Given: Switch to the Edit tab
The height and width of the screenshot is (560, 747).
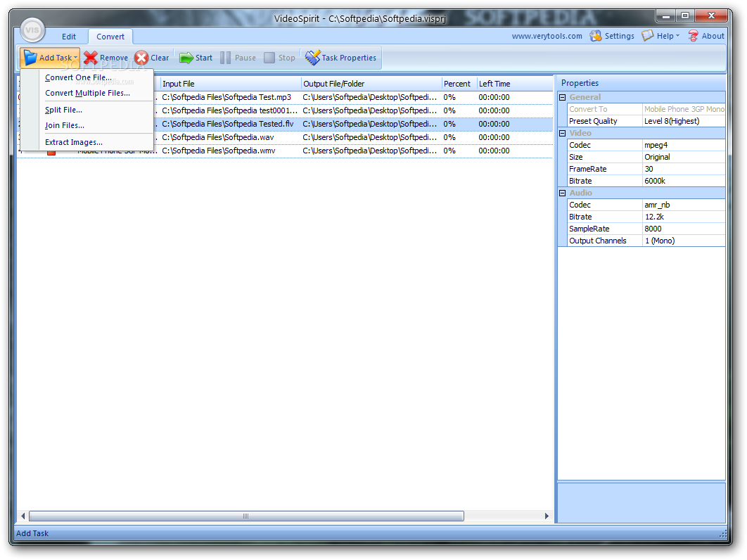Looking at the screenshot, I should (69, 37).
